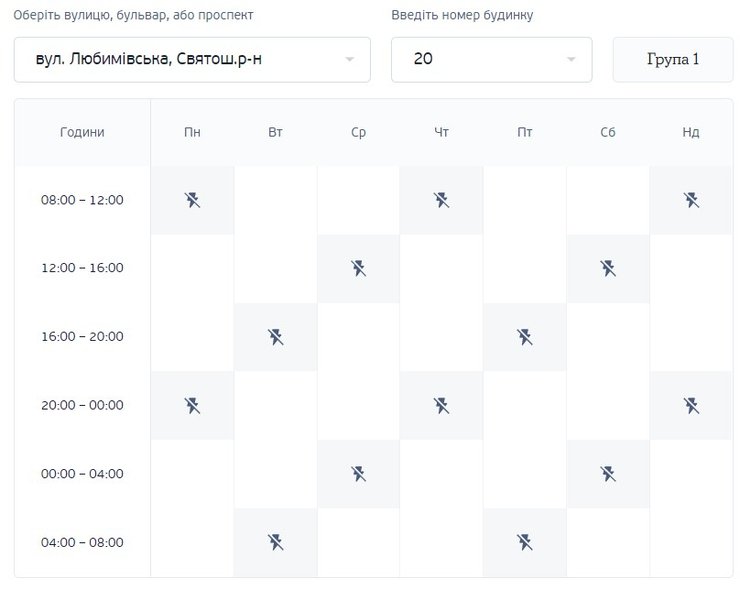The width and height of the screenshot is (740, 591).
Task: Click Tuesday 04:00 – 08:00 outage icon
Action: point(276,542)
